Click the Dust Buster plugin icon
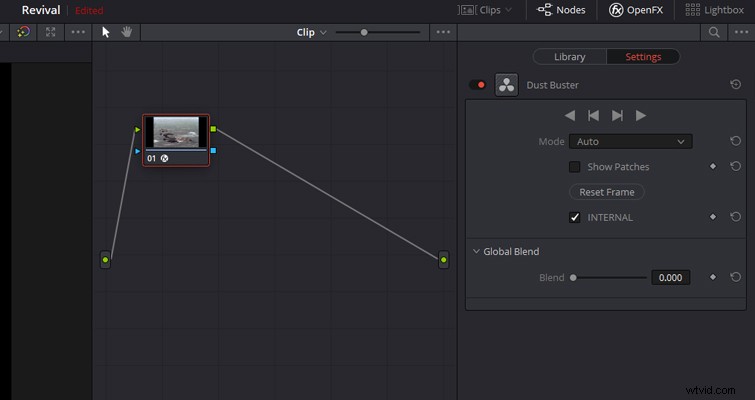 [x=507, y=85]
